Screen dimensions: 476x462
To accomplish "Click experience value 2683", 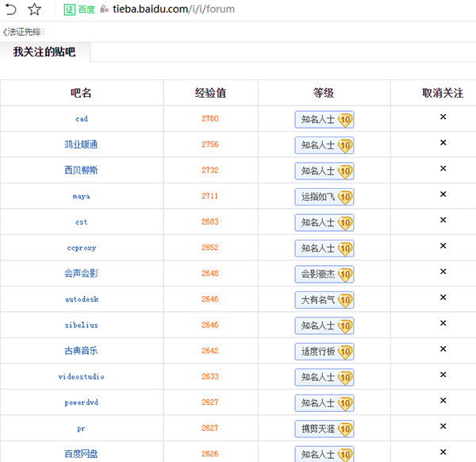I will [x=210, y=221].
